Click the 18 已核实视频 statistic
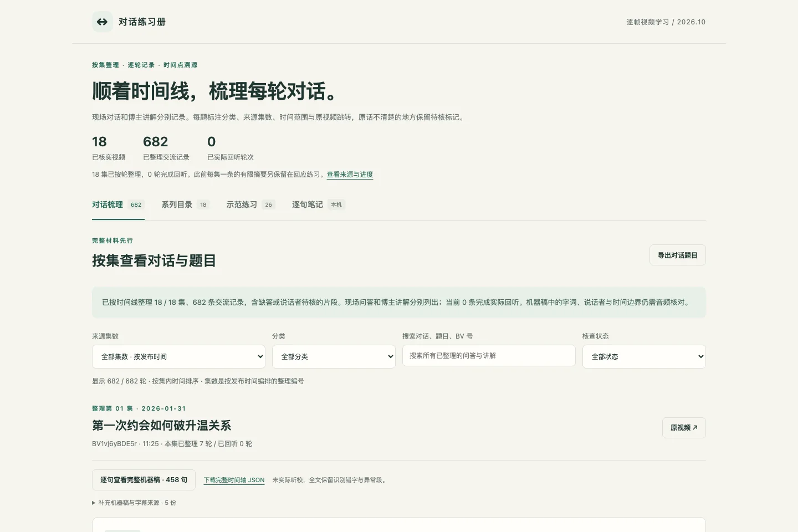The width and height of the screenshot is (798, 532). (109, 148)
